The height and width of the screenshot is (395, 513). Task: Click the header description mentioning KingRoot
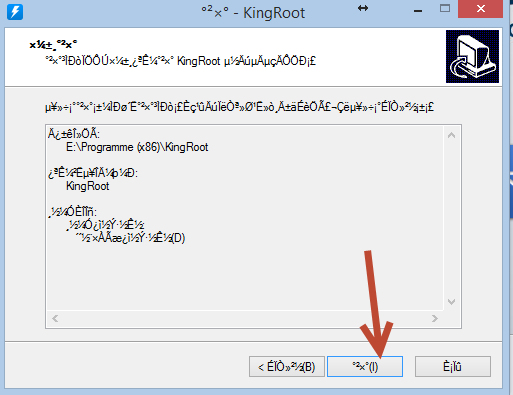(180, 61)
